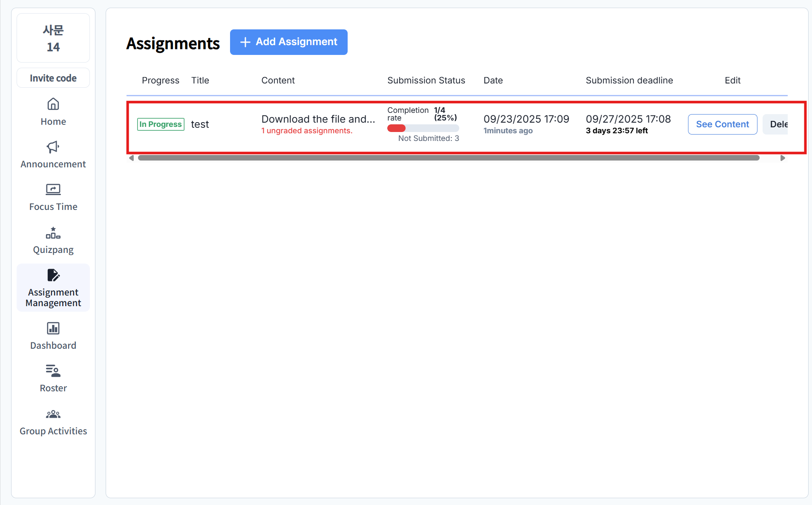Click the Submission deadline column header
812x505 pixels.
pyautogui.click(x=629, y=80)
